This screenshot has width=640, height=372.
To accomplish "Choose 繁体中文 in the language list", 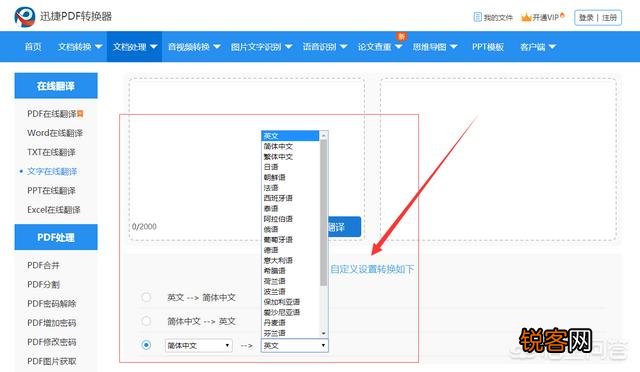I will (290, 156).
